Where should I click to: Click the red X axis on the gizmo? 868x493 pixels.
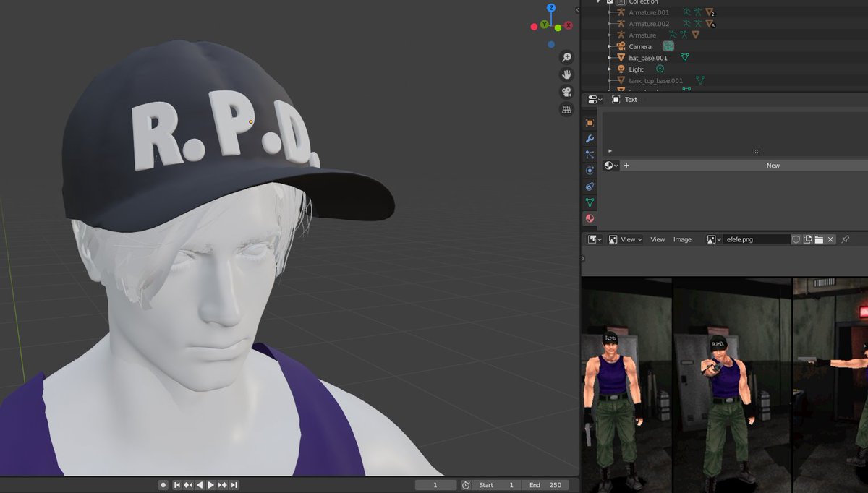pos(568,26)
